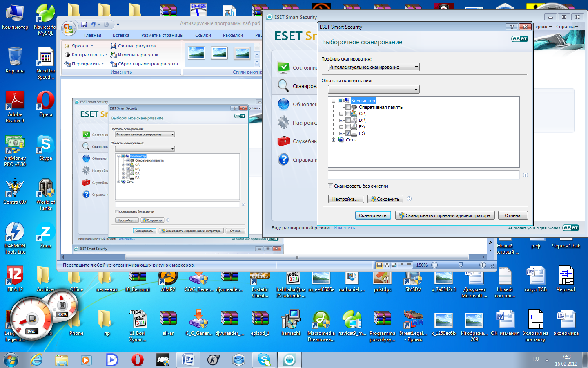Viewport: 588px width, 368px height.
Task: Open Служебные toolbox section in ESET sidebar
Action: [297, 141]
